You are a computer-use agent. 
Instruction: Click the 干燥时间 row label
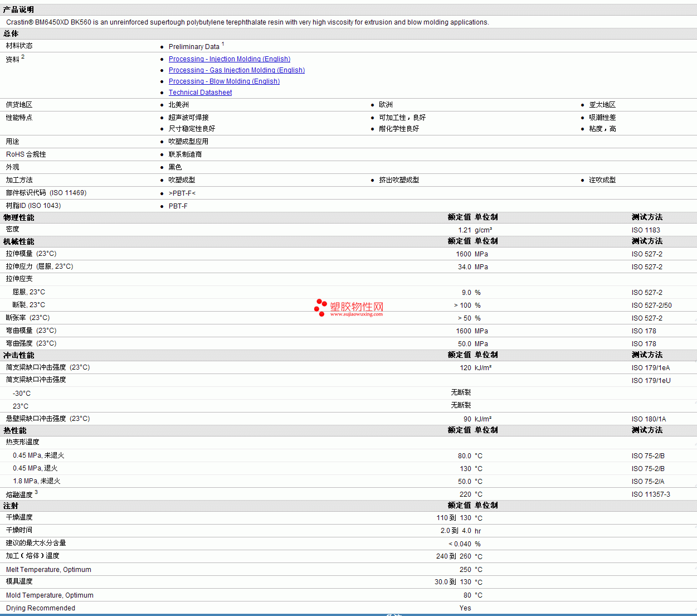[20, 530]
